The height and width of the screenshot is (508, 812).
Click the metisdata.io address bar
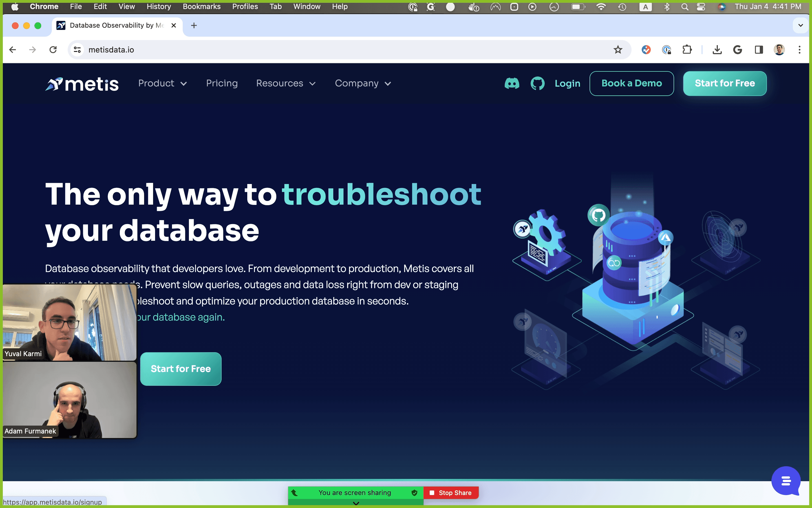tap(349, 50)
